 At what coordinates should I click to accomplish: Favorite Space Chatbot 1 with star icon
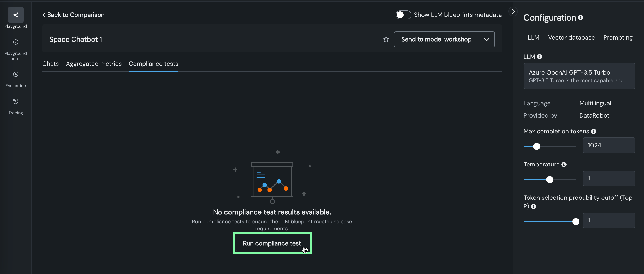point(386,39)
